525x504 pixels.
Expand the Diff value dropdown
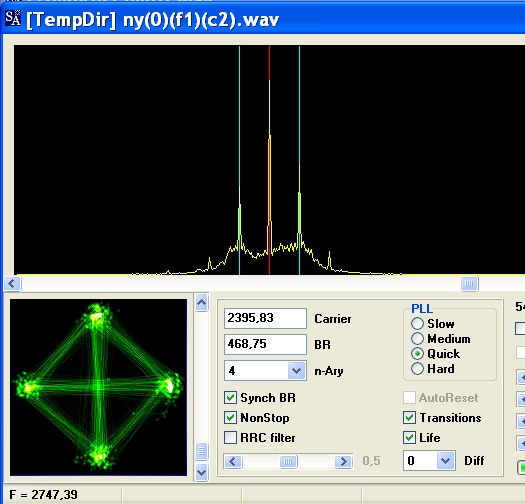point(446,461)
